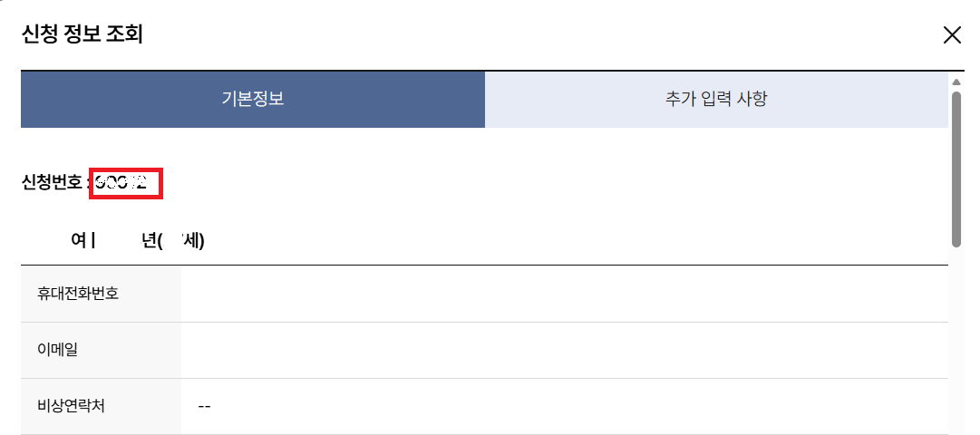The height and width of the screenshot is (435, 980).
Task: Click the 신청번호 label
Action: (x=53, y=183)
